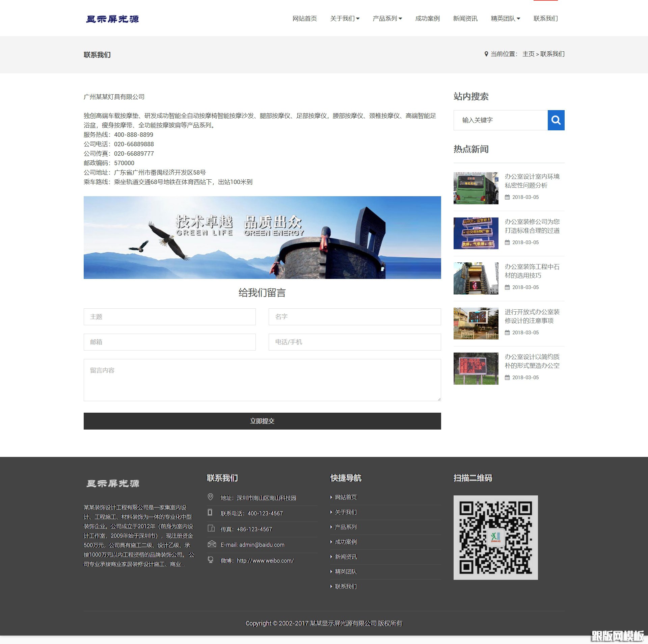Click the blue search magnifier button
Viewport: 648px width, 644px height.
[x=556, y=120]
